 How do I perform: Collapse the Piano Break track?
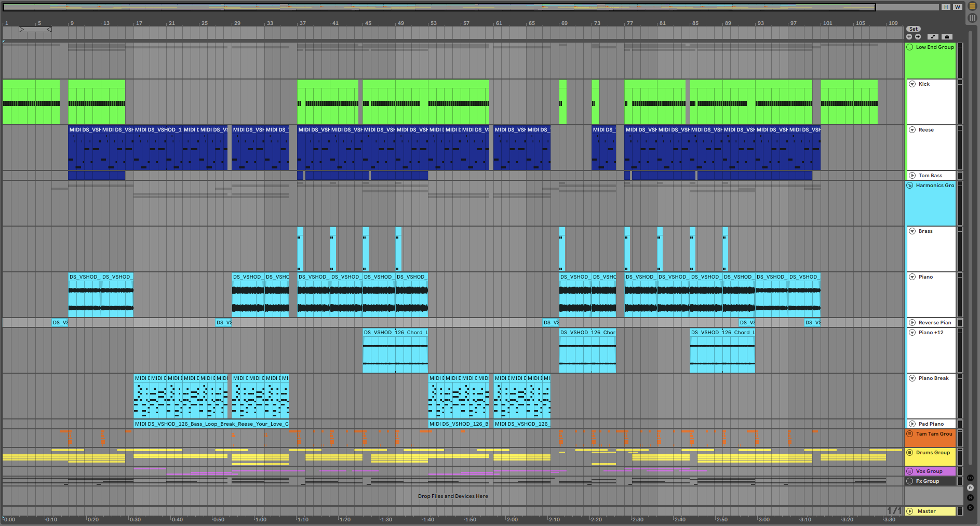[912, 378]
